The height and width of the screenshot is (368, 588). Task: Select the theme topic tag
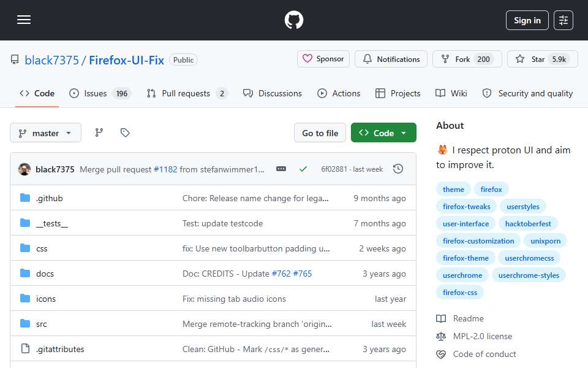[453, 190]
